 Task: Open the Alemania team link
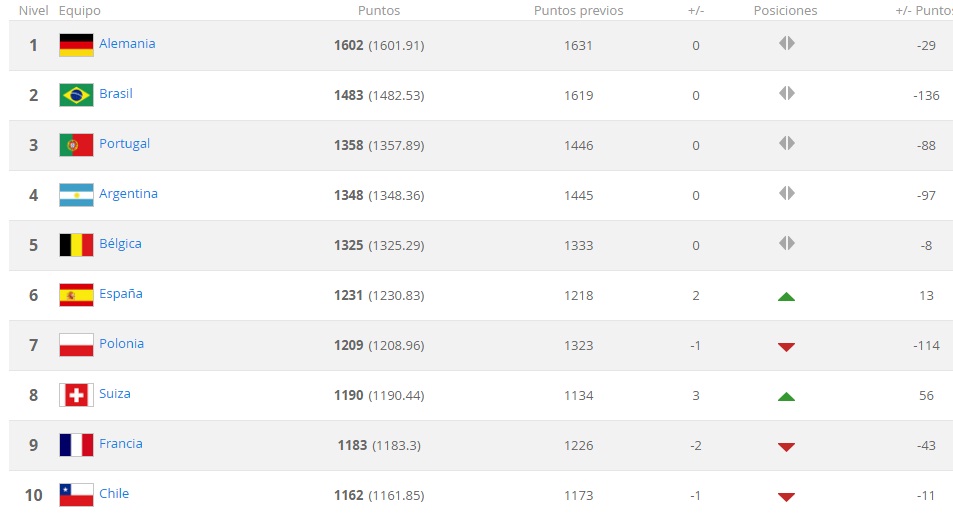click(127, 44)
